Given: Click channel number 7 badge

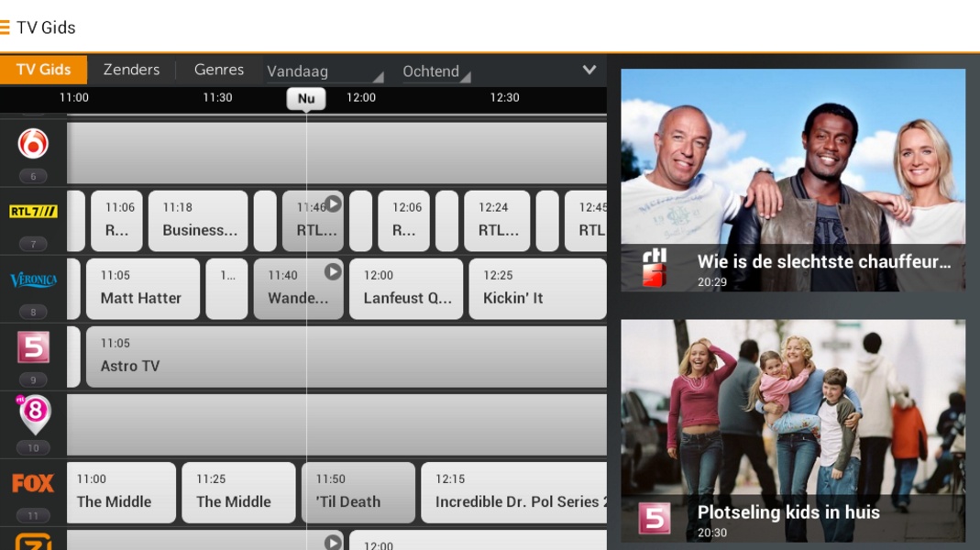Looking at the screenshot, I should coord(33,244).
